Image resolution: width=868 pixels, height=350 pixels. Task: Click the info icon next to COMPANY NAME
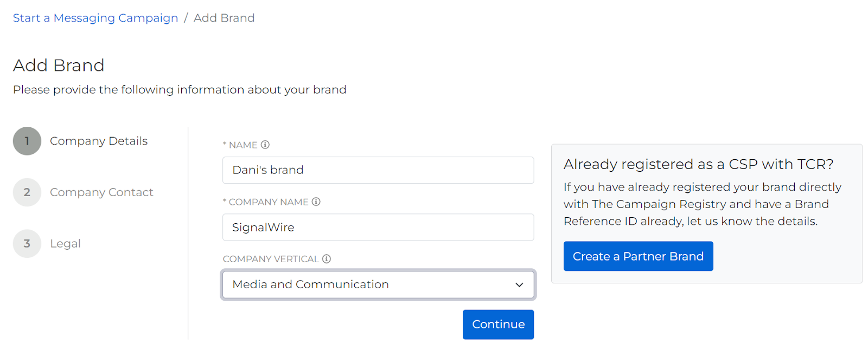316,202
